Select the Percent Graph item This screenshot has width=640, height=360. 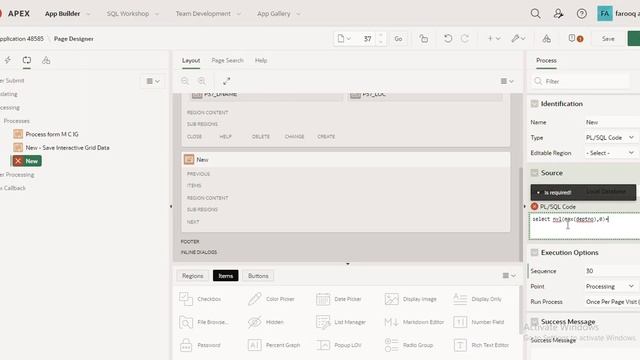pos(273,345)
